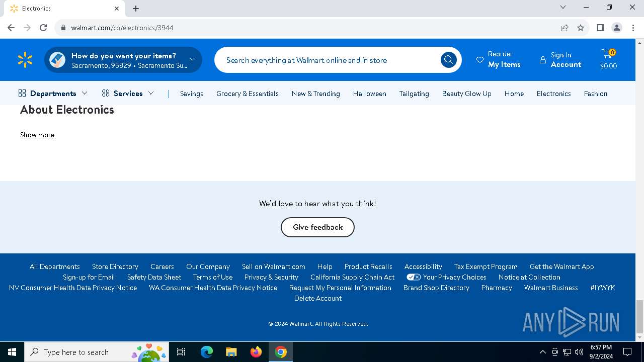The width and height of the screenshot is (644, 362).
Task: Open the notification center icon
Action: (627, 352)
